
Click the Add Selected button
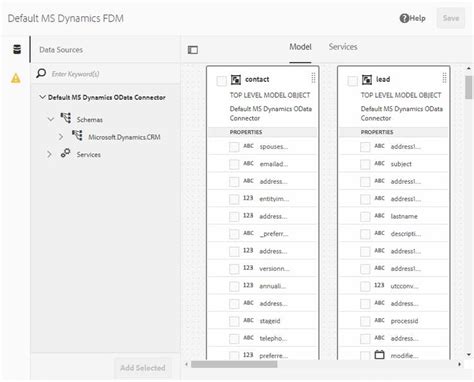[143, 368]
